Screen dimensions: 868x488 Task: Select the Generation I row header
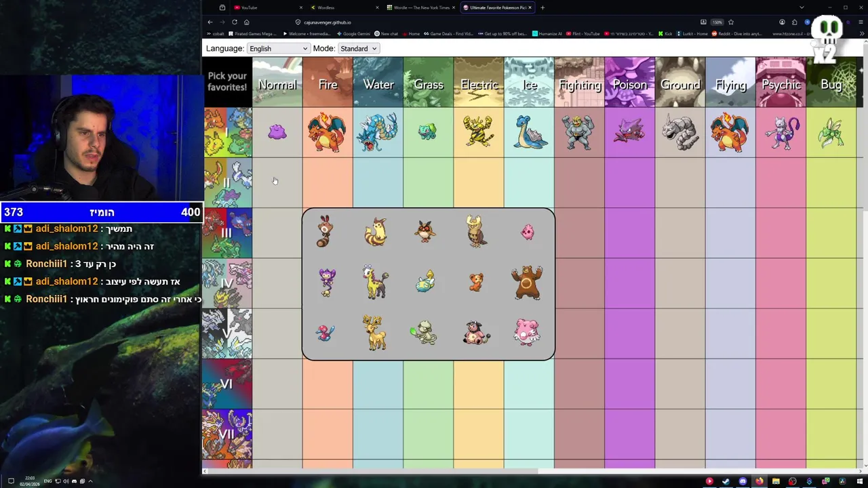pos(227,132)
